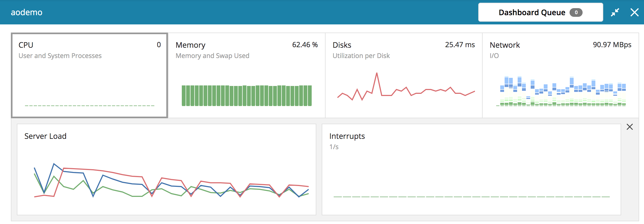The image size is (644, 224).
Task: Select the CPU metrics card
Action: coord(89,75)
